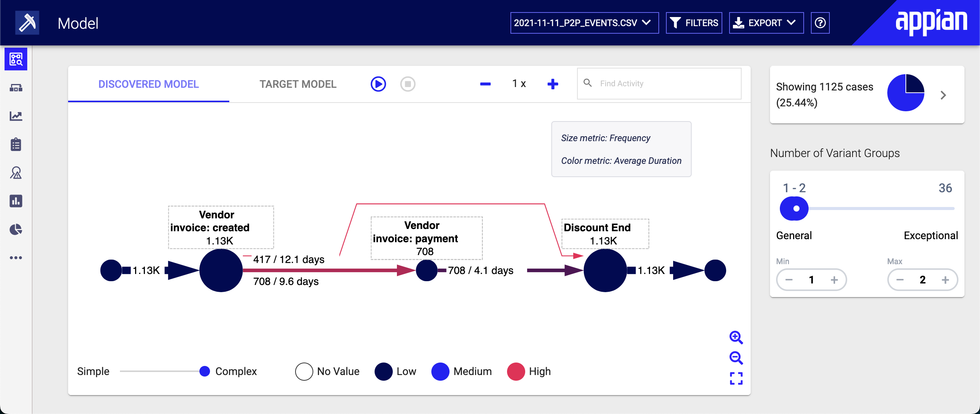The width and height of the screenshot is (980, 414).
Task: Decrease animation speed with minus
Action: (485, 84)
